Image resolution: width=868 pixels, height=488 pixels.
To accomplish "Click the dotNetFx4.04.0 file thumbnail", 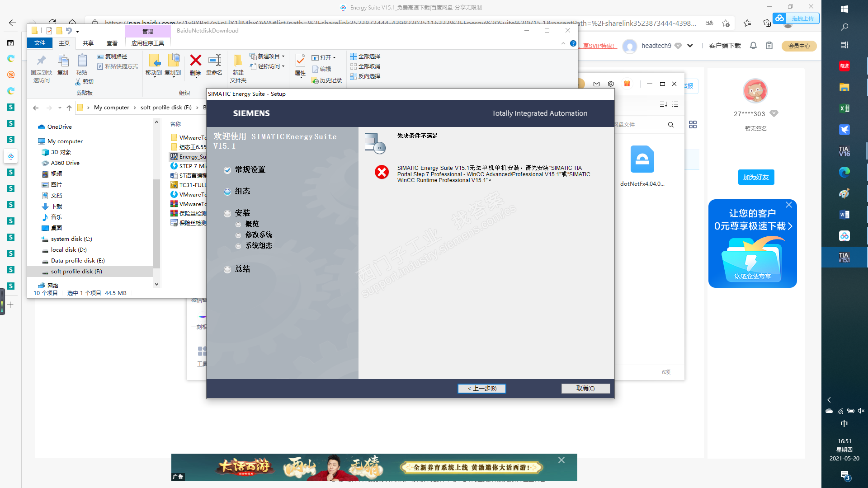I will (642, 160).
